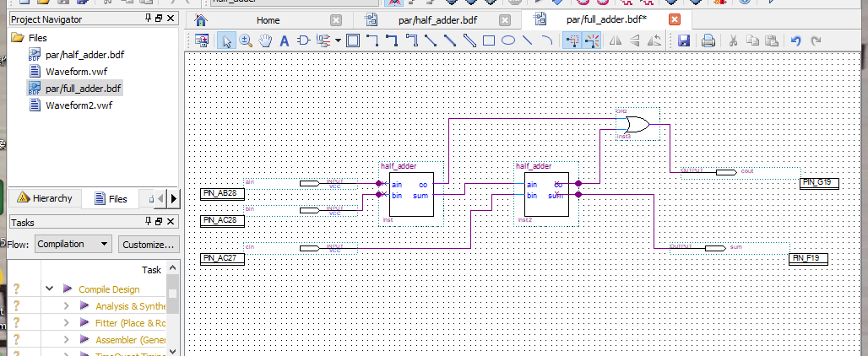Select the Diagonal Node tool
Viewport: 868px width, 356px height.
point(431,40)
